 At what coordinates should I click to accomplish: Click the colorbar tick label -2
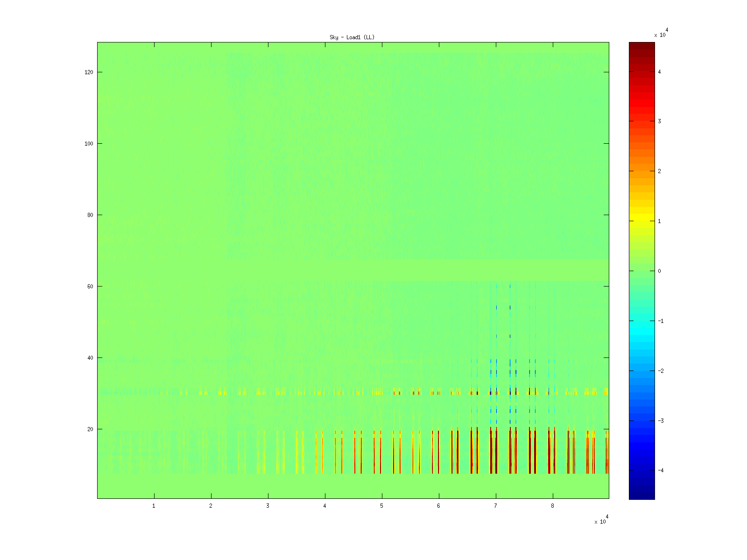(660, 371)
